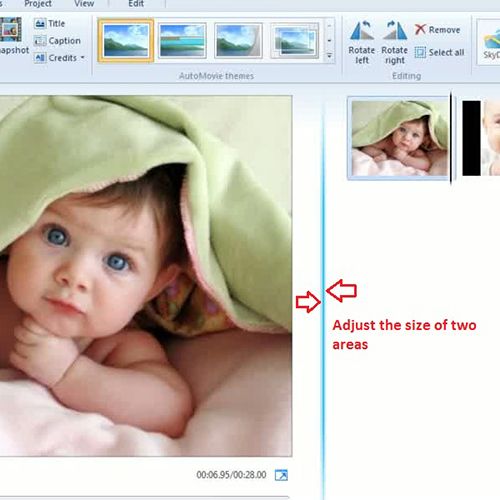
Task: Click the playhead marker in storyboard
Action: 451,138
